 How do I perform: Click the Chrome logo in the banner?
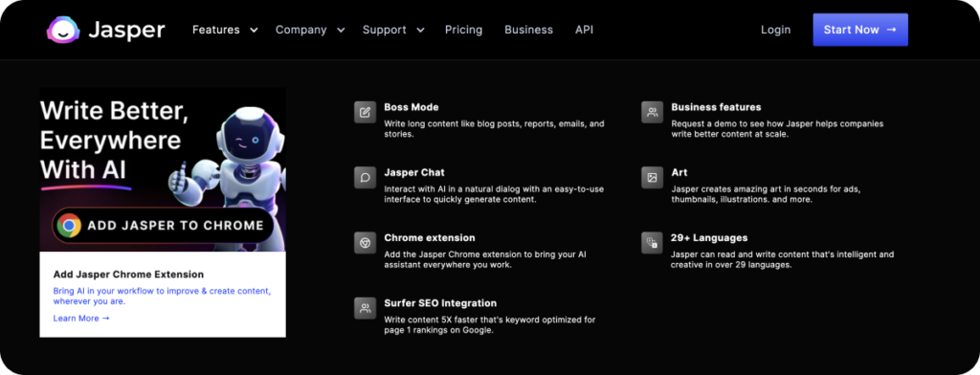coord(69,226)
